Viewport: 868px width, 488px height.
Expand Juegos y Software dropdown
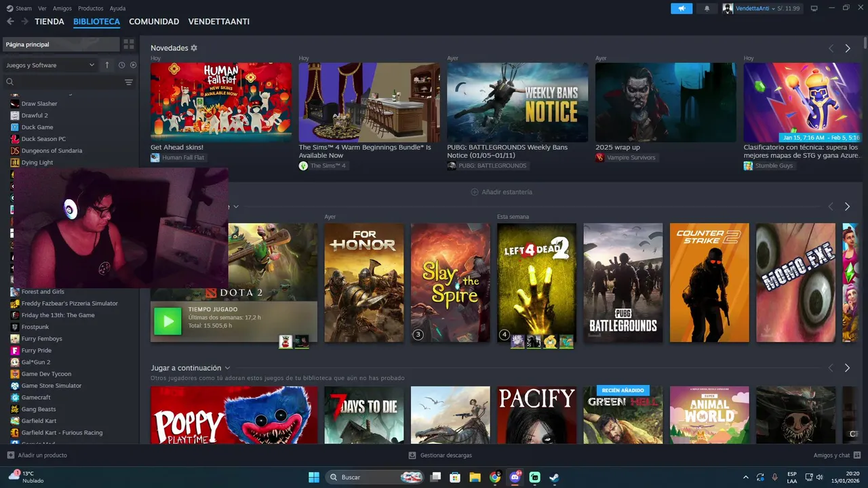tap(50, 65)
